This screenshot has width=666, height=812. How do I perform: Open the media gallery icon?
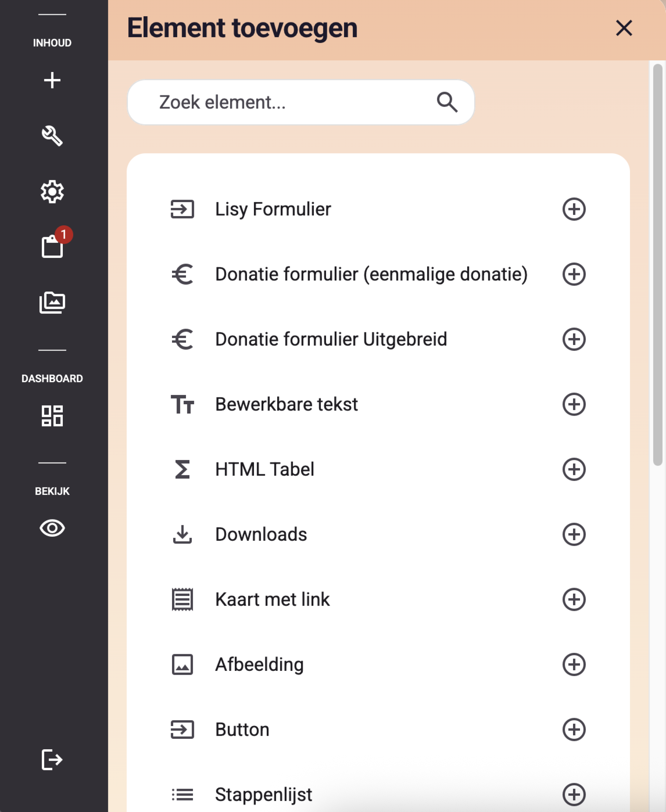tap(52, 302)
